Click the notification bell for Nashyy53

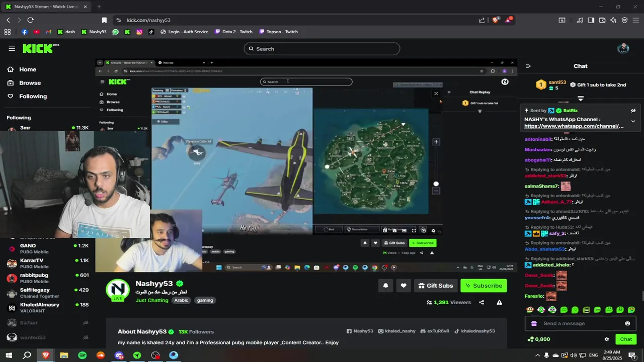point(385,286)
